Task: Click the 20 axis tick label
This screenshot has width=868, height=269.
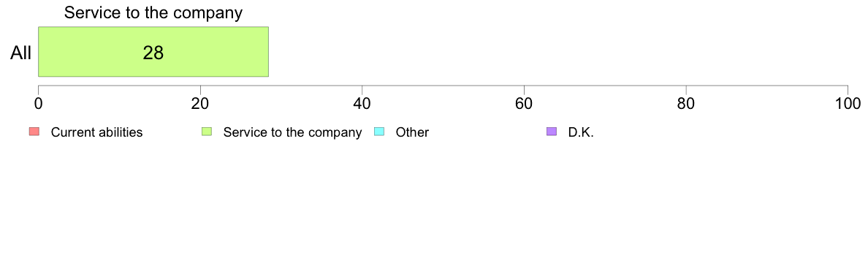Action: [x=200, y=104]
